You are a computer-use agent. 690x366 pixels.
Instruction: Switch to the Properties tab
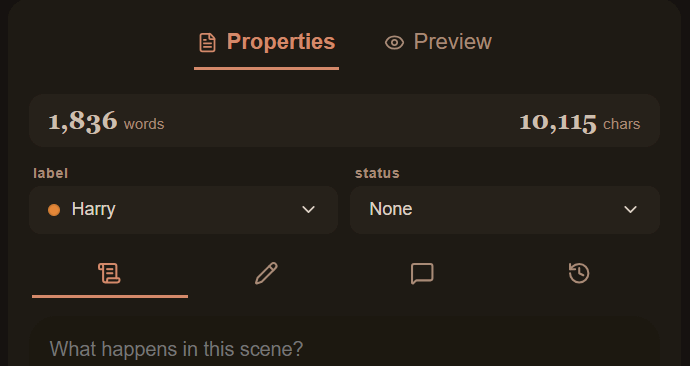[x=267, y=43]
